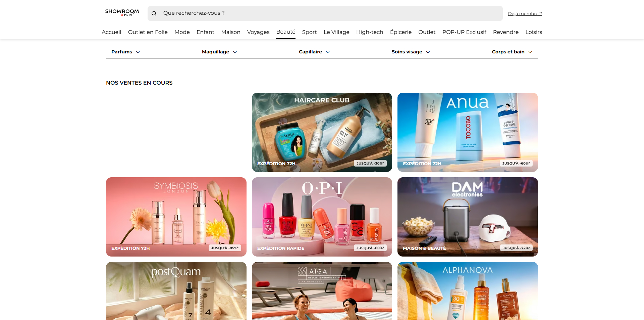Open the Symbiosis London sale card
644x320 pixels.
click(x=176, y=217)
